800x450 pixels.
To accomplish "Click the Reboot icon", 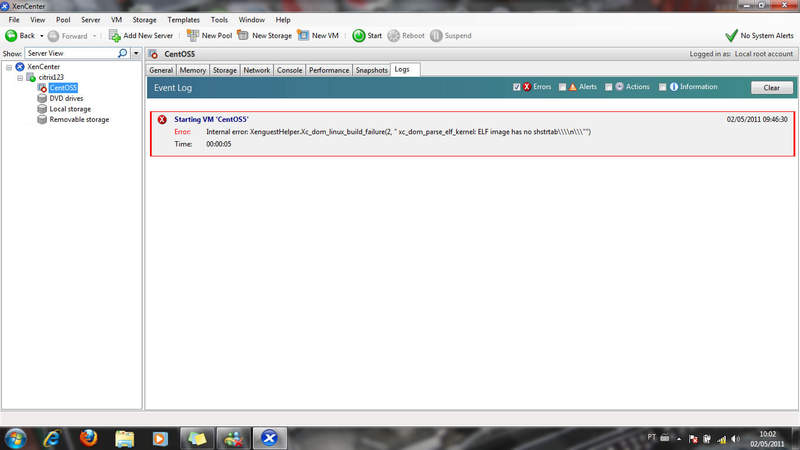I will 393,36.
